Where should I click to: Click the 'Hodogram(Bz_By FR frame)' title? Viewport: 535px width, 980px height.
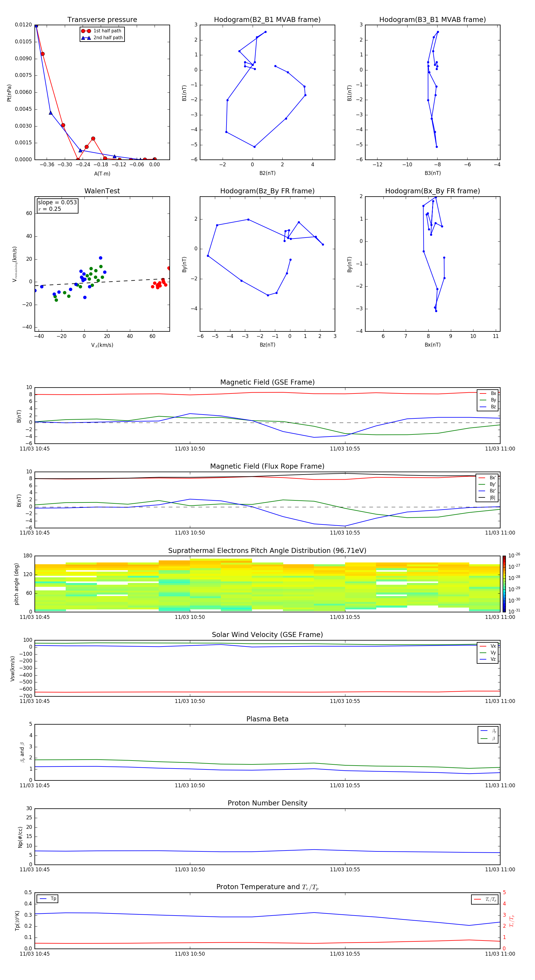pos(267,191)
